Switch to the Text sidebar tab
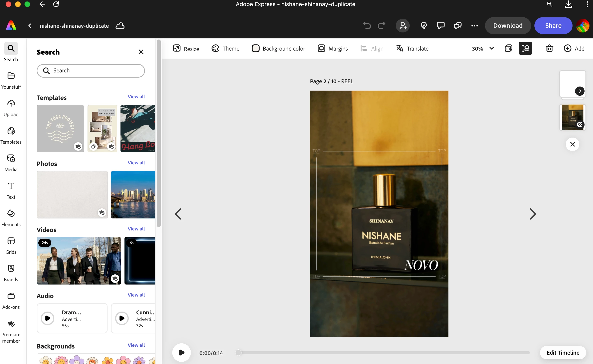The height and width of the screenshot is (364, 593). (11, 190)
